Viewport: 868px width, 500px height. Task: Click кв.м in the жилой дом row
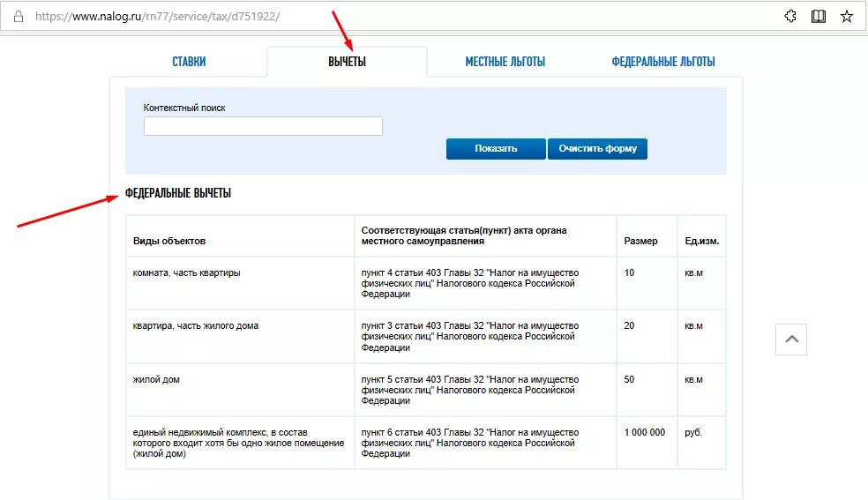tap(693, 379)
